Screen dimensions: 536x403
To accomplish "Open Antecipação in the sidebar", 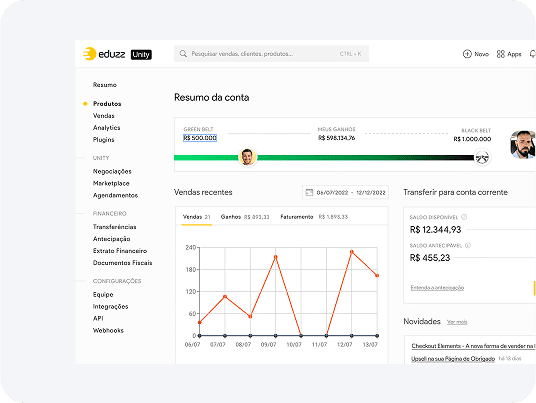I will [111, 239].
